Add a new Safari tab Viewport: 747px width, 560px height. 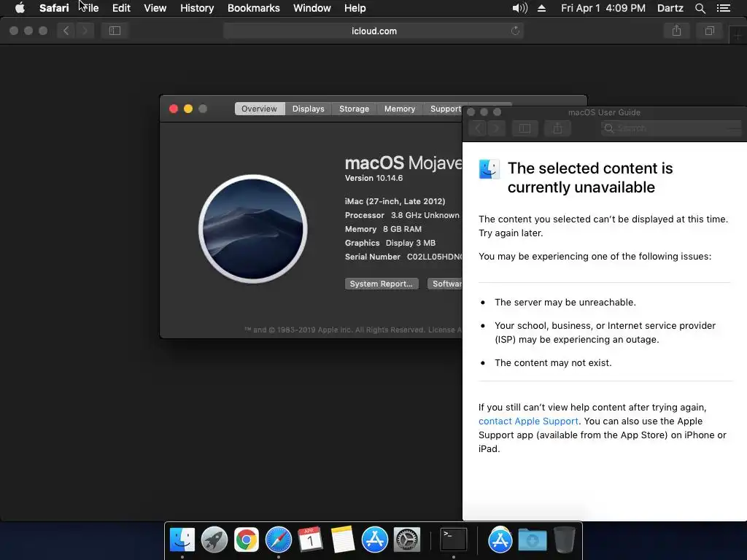(x=738, y=35)
